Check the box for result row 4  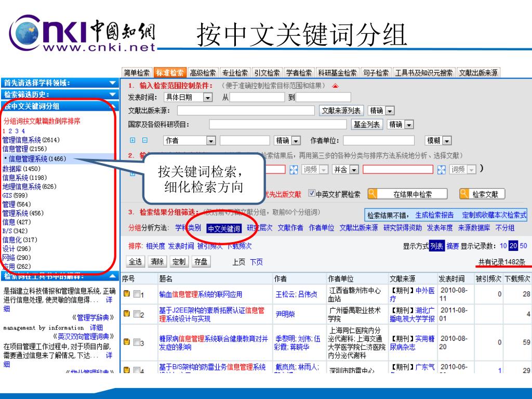(x=137, y=370)
